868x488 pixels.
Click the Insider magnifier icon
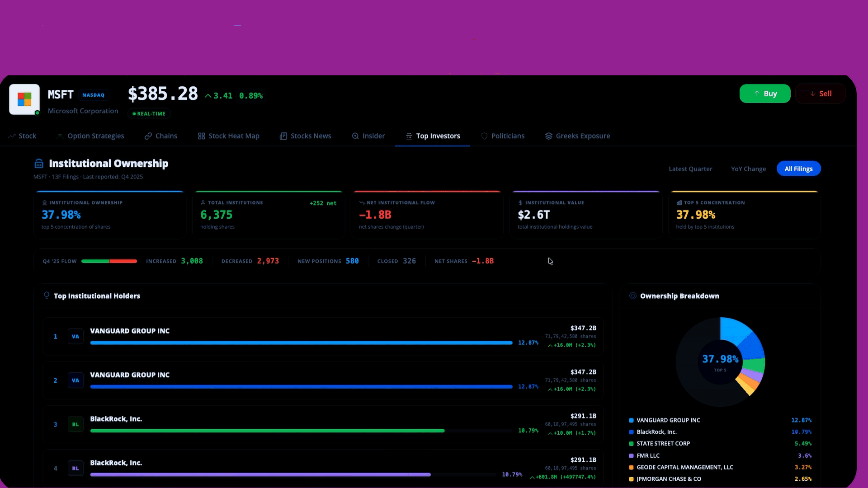point(355,136)
